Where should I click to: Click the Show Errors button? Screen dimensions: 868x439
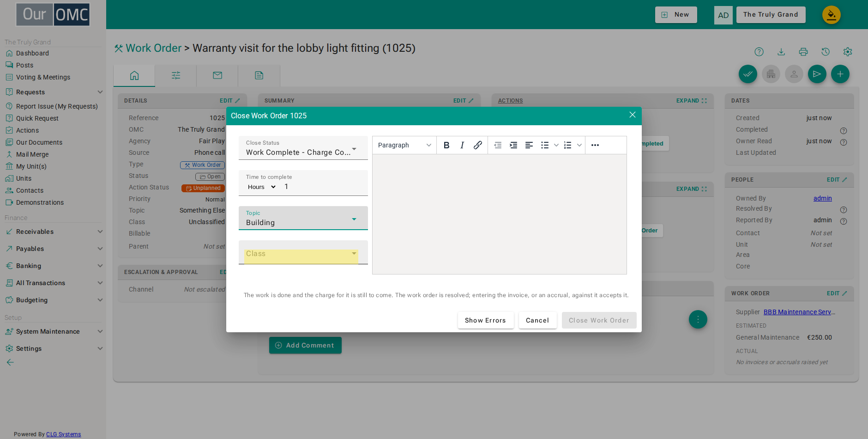tap(486, 320)
